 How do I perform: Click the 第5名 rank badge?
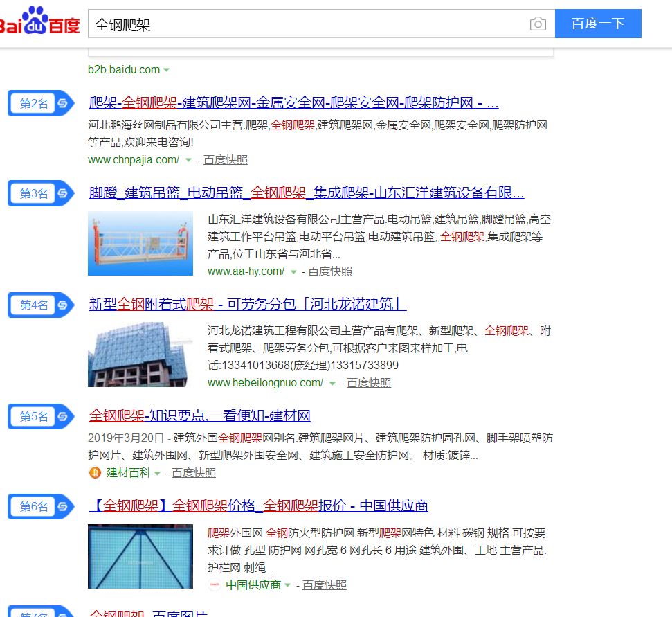(x=41, y=417)
